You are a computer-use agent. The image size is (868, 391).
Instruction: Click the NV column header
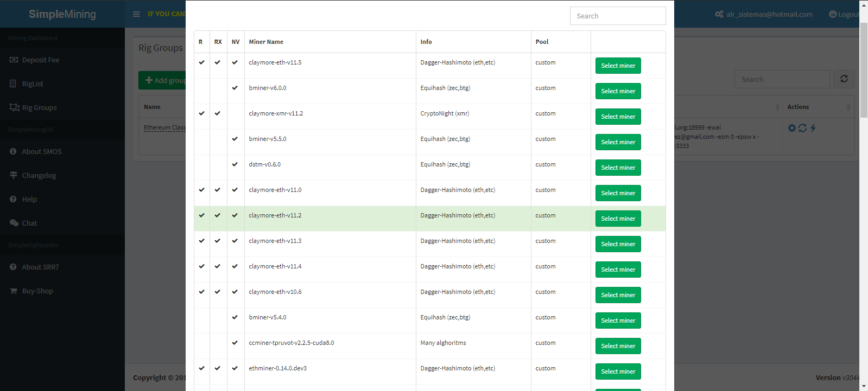pos(235,42)
